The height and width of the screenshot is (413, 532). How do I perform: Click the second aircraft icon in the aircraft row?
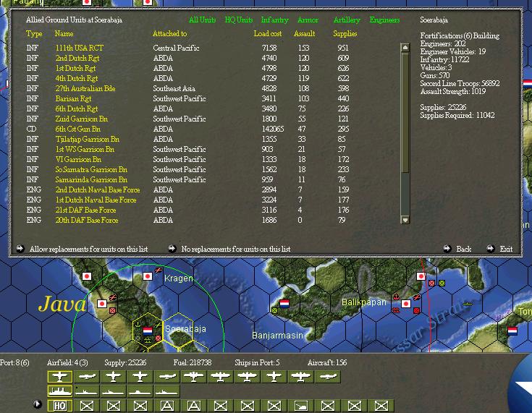(87, 376)
